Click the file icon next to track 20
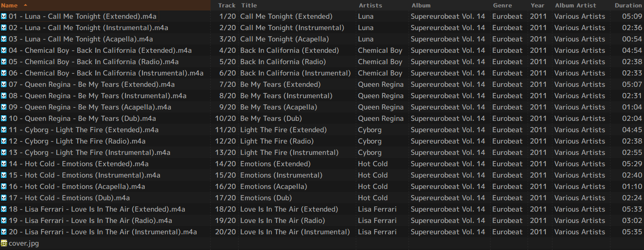Image resolution: width=644 pixels, height=250 pixels. pyautogui.click(x=4, y=232)
